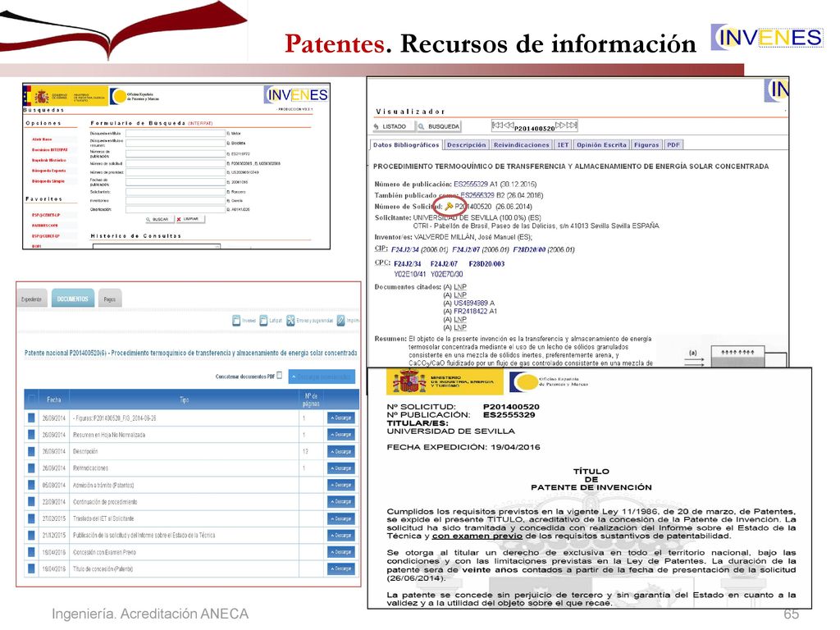Image resolution: width=840 pixels, height=630 pixels.
Task: Switch to the Expediente tab
Action: 32,299
